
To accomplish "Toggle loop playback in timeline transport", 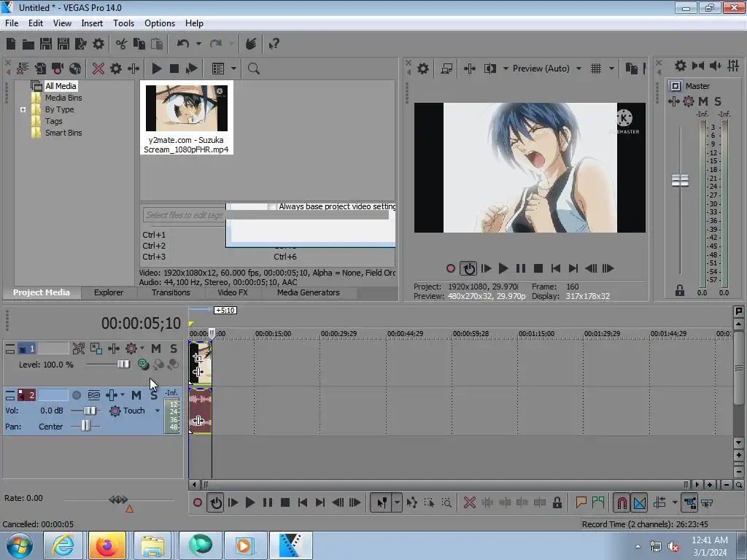I will (x=216, y=502).
